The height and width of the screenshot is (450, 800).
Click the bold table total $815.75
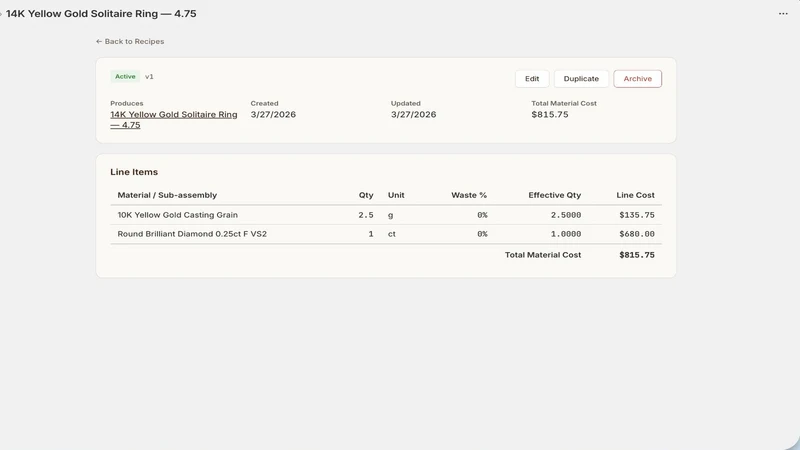click(637, 255)
